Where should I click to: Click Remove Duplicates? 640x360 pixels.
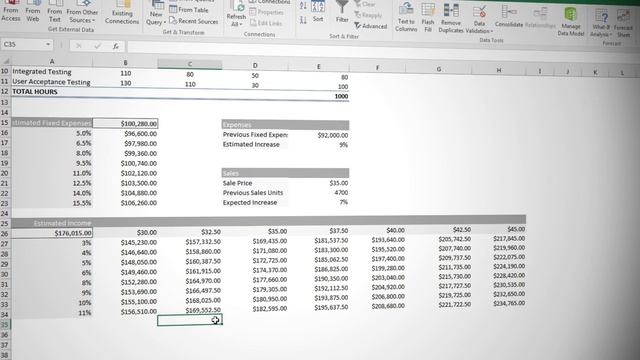pos(451,18)
